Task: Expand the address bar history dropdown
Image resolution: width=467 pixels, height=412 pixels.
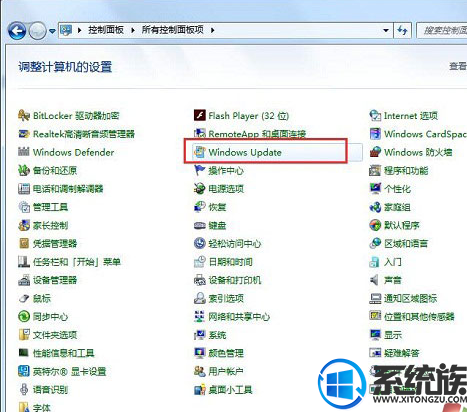Action: click(386, 30)
